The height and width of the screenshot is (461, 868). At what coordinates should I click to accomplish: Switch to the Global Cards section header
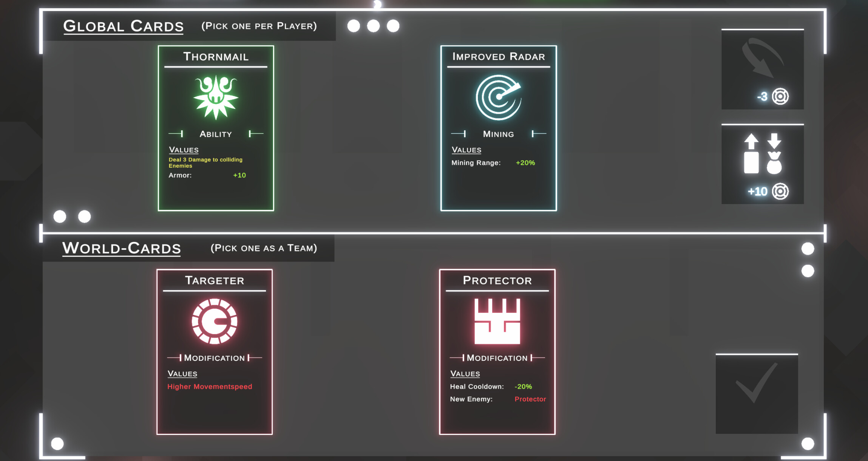point(124,25)
